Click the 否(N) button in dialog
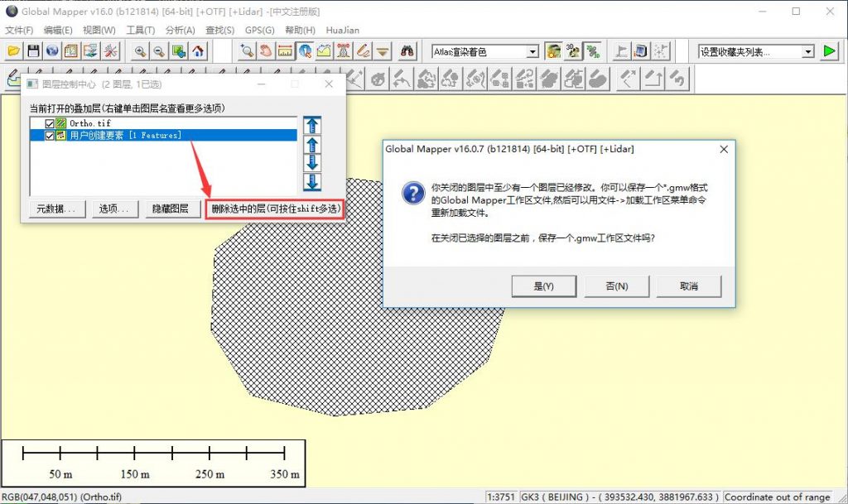This screenshot has height=504, width=848. pyautogui.click(x=616, y=286)
